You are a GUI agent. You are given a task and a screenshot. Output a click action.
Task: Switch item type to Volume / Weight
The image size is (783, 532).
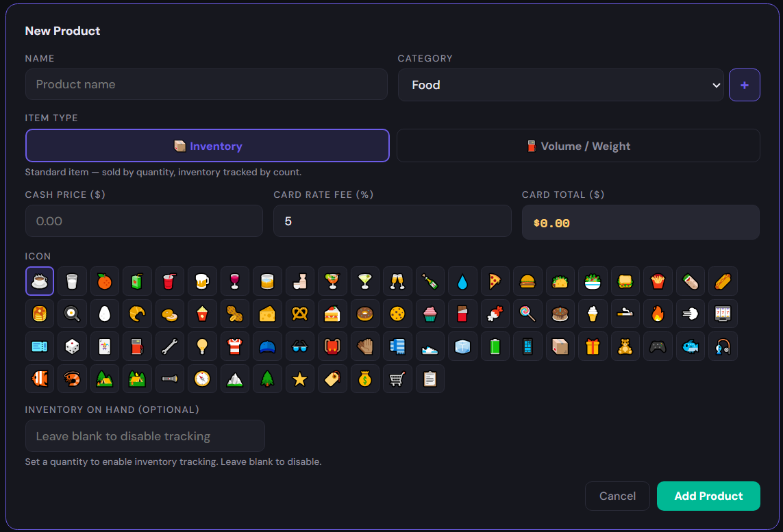pyautogui.click(x=578, y=146)
